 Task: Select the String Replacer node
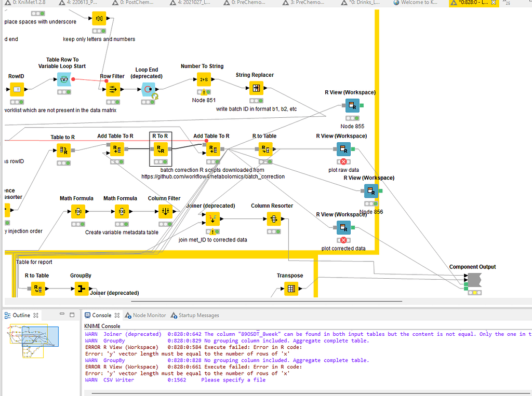[256, 88]
